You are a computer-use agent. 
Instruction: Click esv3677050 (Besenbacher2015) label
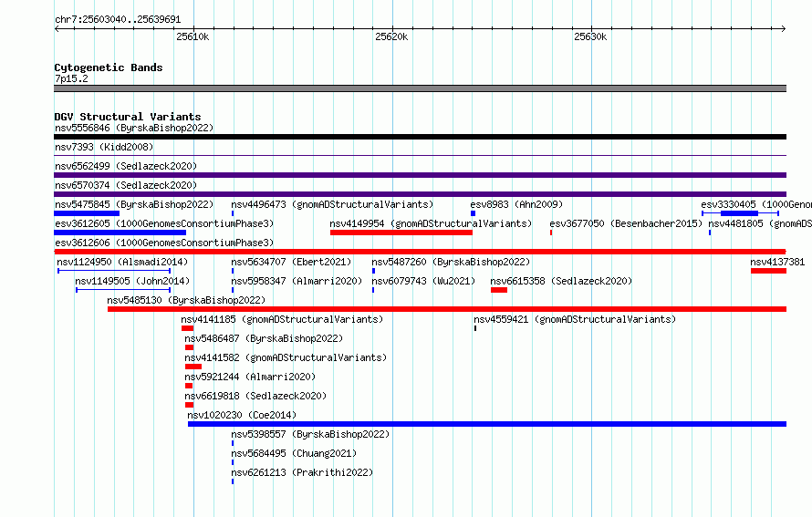coord(626,223)
